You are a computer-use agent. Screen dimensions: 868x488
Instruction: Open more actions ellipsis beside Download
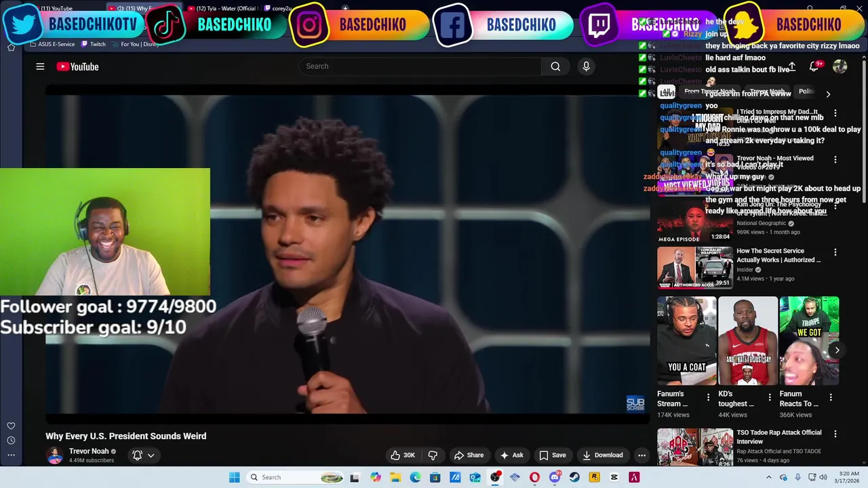coord(642,455)
